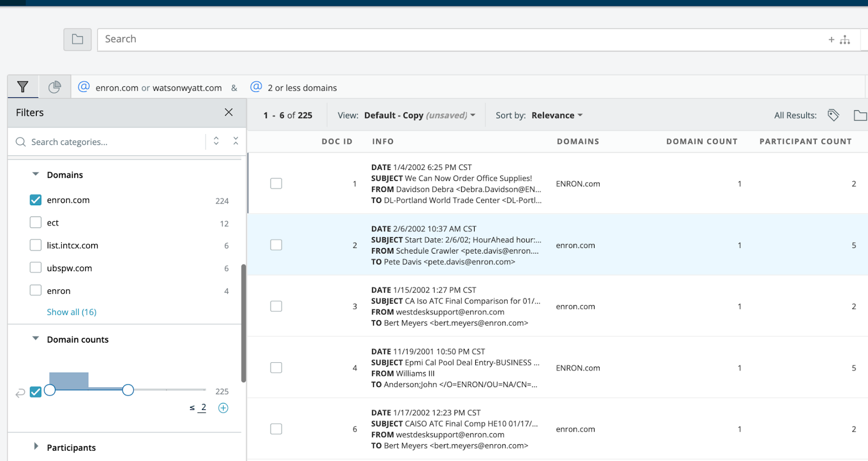
Task: Click the folder icon next to All Results
Action: pyautogui.click(x=859, y=115)
